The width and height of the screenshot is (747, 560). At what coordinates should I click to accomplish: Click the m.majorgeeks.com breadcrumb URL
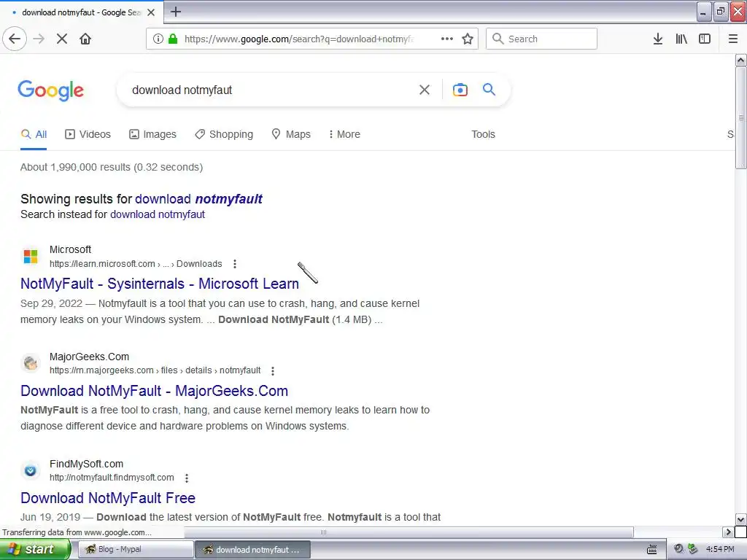click(155, 370)
